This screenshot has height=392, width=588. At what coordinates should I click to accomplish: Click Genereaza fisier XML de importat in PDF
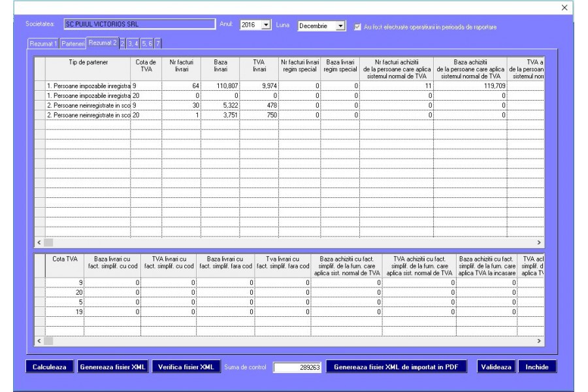point(397,367)
